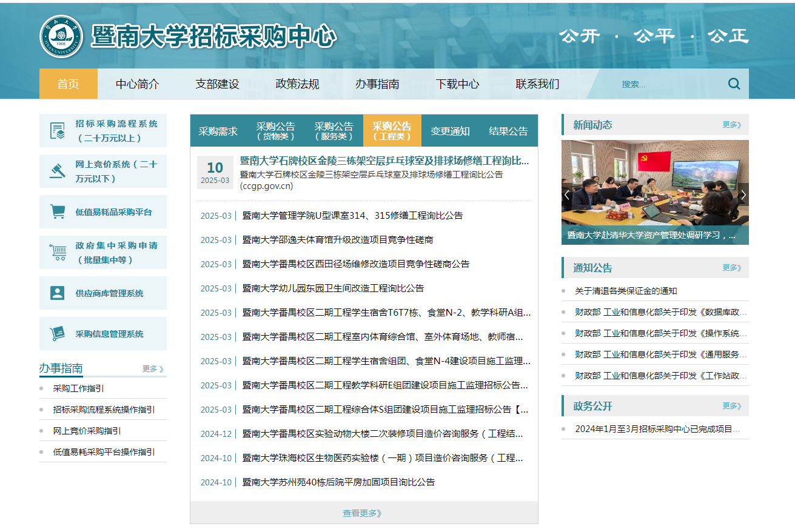Screen dimensions: 795x532
Task: Switch to 采购需求 tab
Action: (218, 131)
